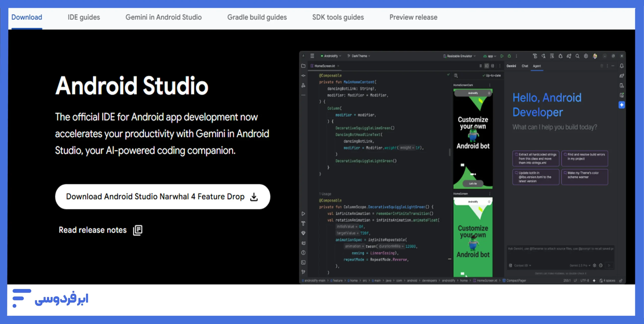The width and height of the screenshot is (644, 324).
Task: Switch to the design-only view mode
Action: click(493, 66)
